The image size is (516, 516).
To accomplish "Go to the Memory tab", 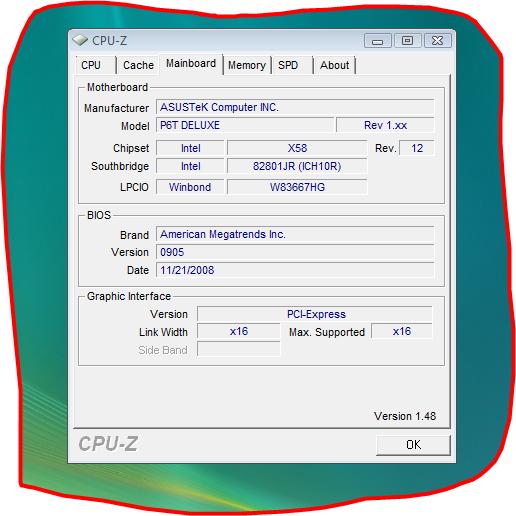I will tap(247, 65).
